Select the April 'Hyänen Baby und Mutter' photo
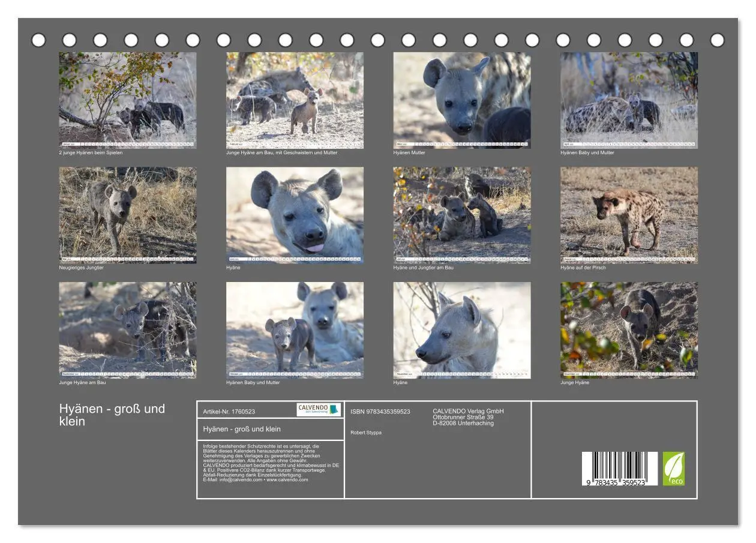 point(629,100)
